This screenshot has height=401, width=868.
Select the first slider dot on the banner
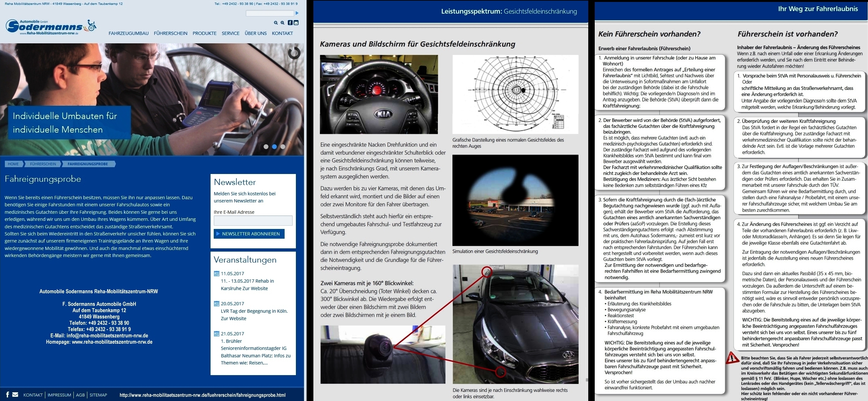266,146
